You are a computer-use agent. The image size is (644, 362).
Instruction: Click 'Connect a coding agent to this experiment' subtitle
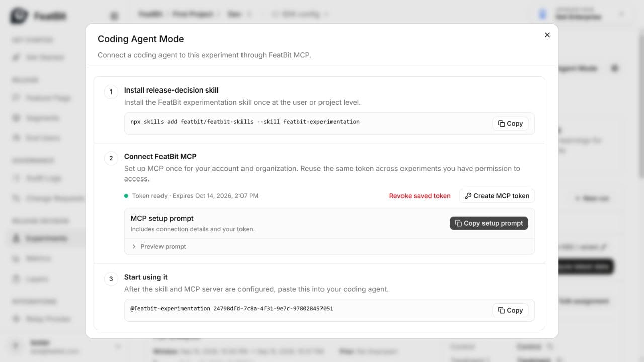click(204, 55)
